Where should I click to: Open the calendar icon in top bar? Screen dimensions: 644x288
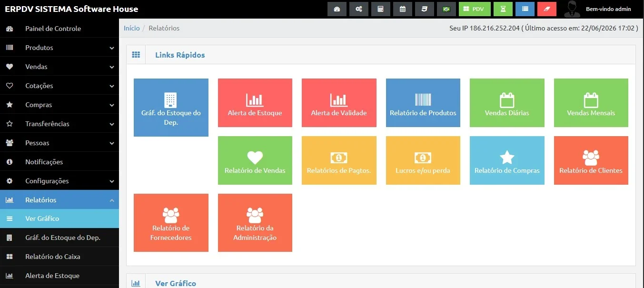click(403, 9)
